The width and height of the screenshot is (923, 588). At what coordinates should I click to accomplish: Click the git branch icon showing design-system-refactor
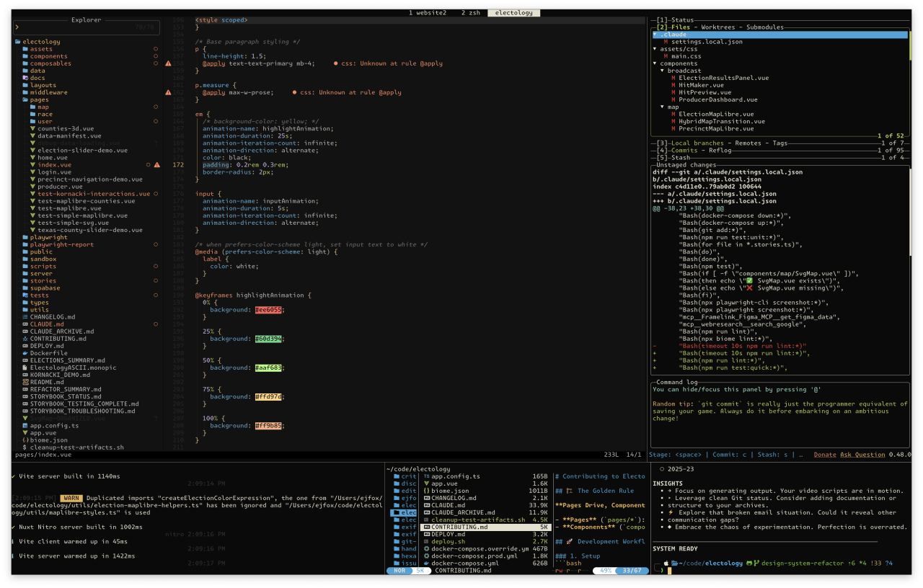[x=756, y=563]
